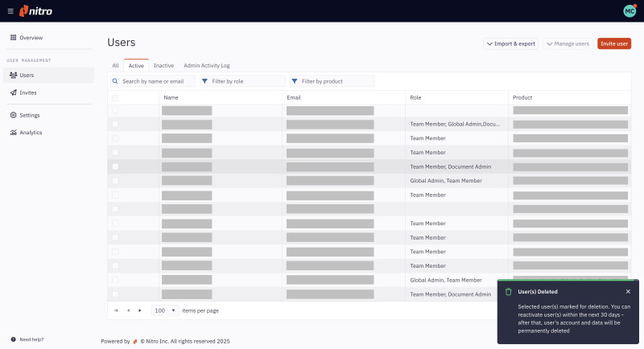Open Invites from the sidebar

click(x=27, y=92)
